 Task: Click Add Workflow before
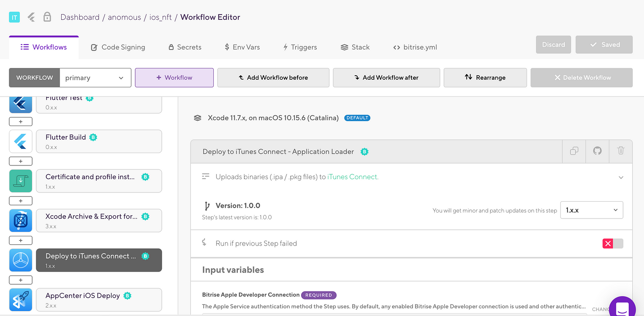point(273,78)
